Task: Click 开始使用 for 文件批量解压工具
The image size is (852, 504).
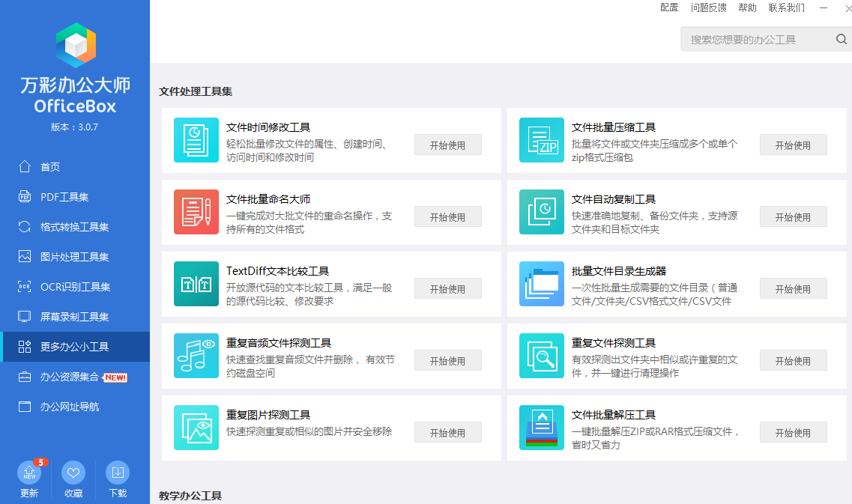Action: pos(794,432)
